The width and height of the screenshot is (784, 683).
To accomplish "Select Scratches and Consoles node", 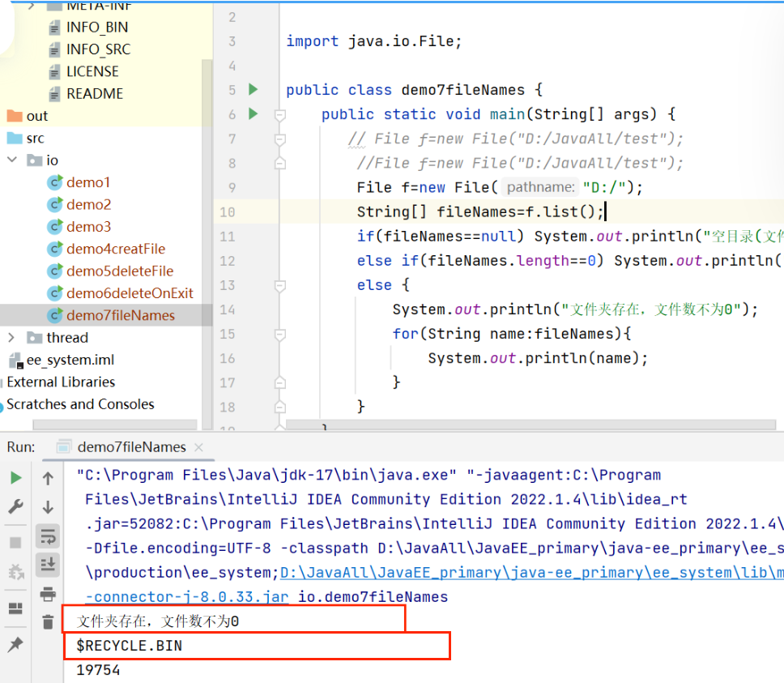I will pos(80,404).
